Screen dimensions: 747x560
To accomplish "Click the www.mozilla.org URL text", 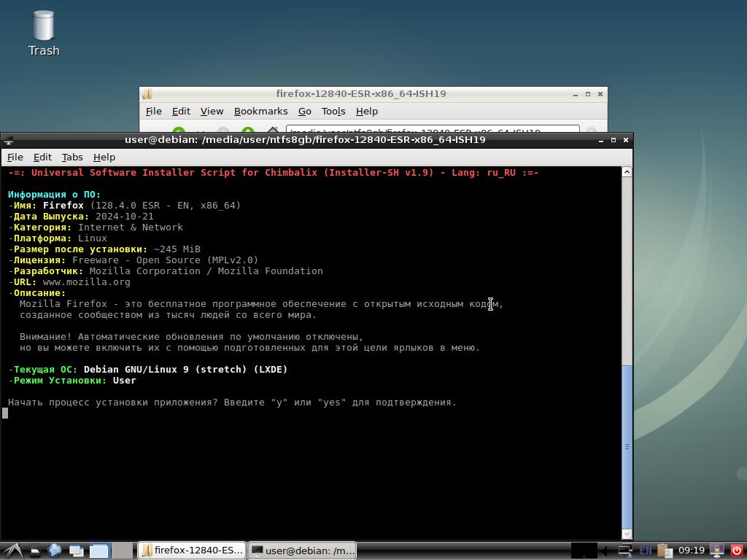I will [x=86, y=282].
